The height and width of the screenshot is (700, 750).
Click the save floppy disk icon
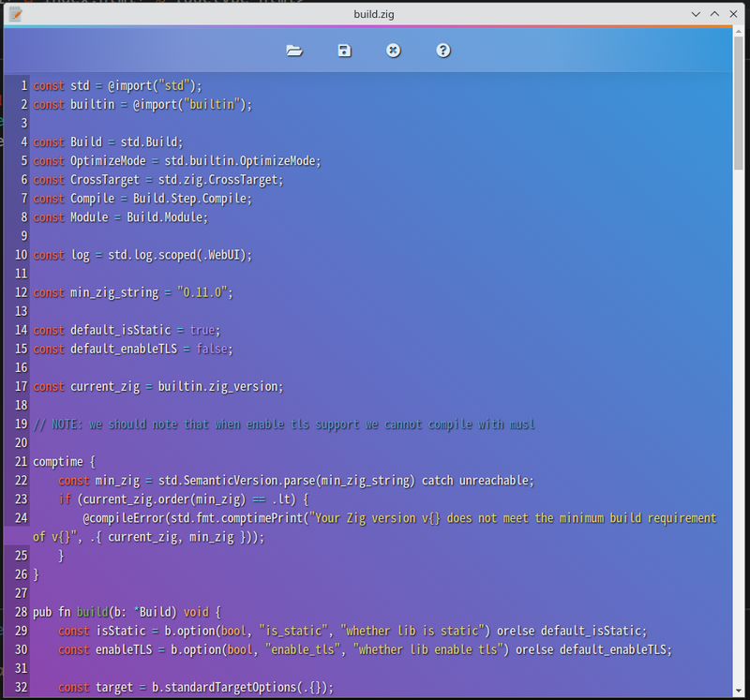(x=344, y=51)
